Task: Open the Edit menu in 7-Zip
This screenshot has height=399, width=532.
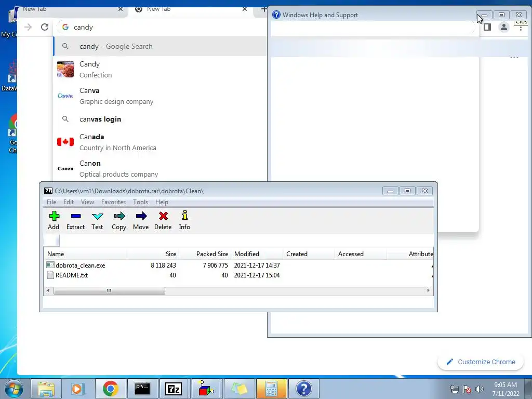Action: pos(69,202)
